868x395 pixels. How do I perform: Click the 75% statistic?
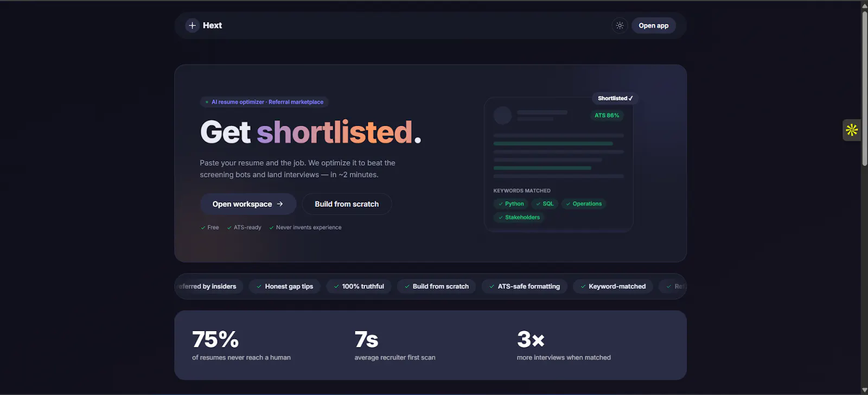pos(215,340)
